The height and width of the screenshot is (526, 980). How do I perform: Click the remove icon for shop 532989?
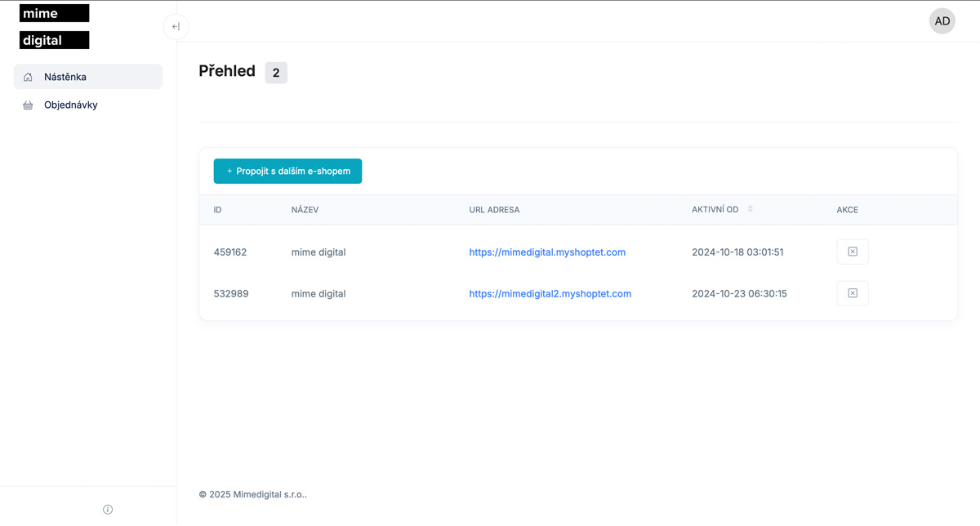(x=852, y=293)
